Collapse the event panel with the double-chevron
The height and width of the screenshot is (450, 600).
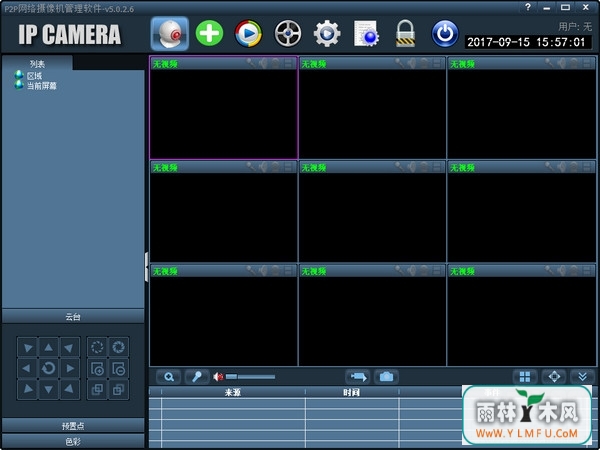pos(583,377)
